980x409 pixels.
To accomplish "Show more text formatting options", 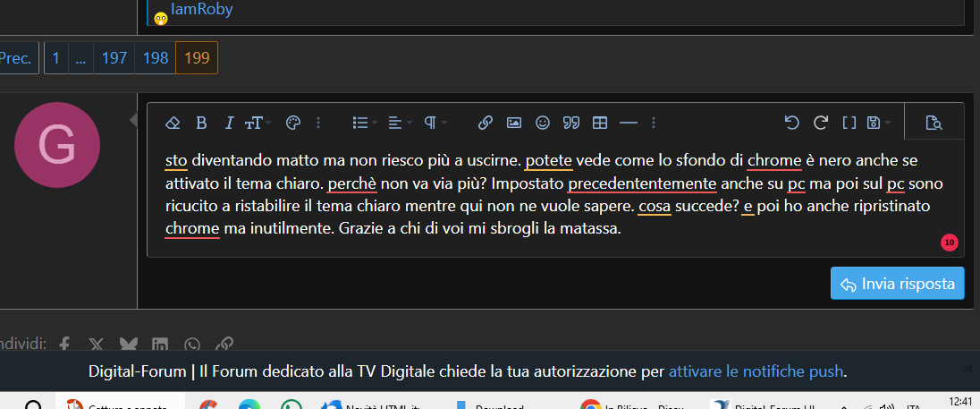I will point(318,123).
